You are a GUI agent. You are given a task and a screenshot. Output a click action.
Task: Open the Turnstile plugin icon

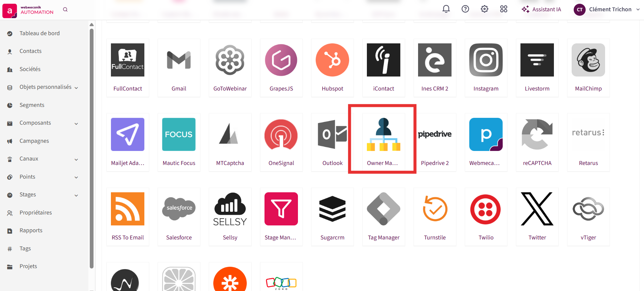(x=435, y=209)
